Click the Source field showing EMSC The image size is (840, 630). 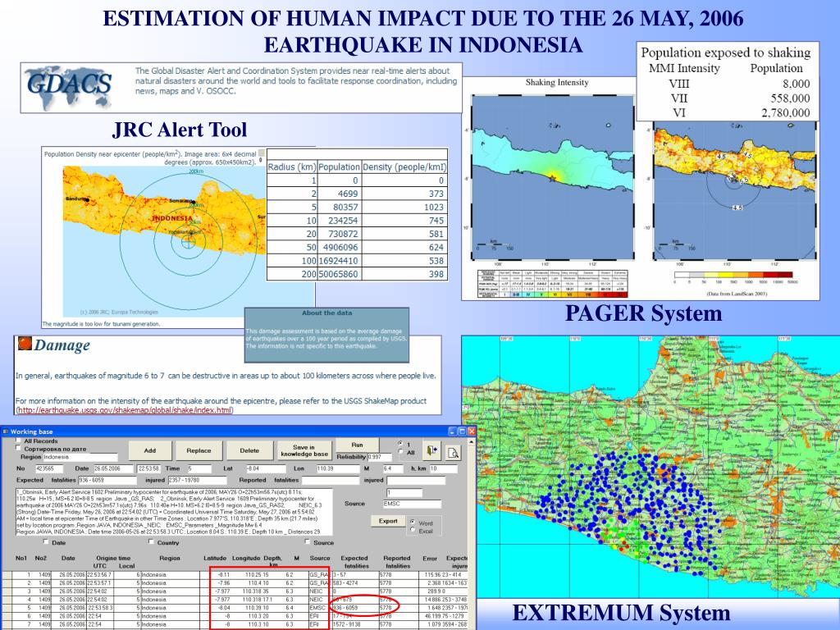coord(412,504)
